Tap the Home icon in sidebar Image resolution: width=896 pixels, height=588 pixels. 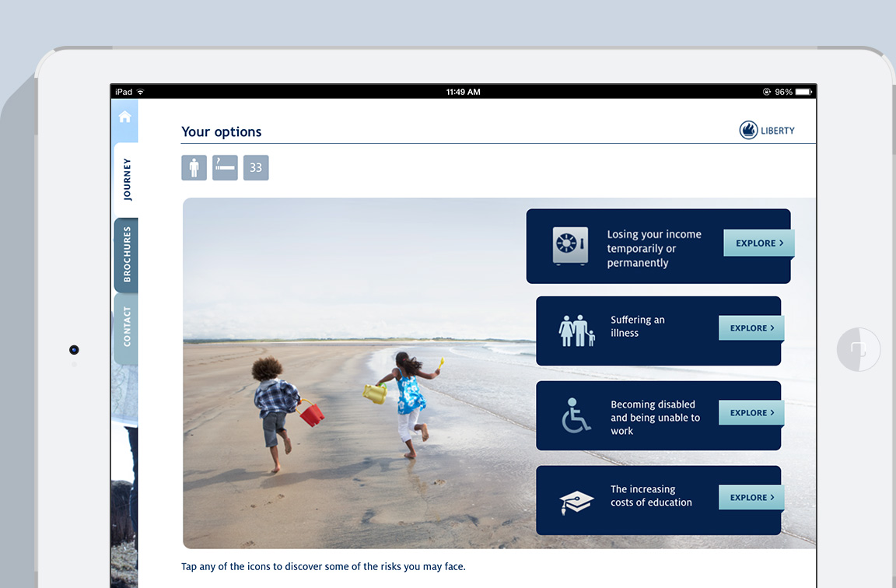(x=124, y=117)
